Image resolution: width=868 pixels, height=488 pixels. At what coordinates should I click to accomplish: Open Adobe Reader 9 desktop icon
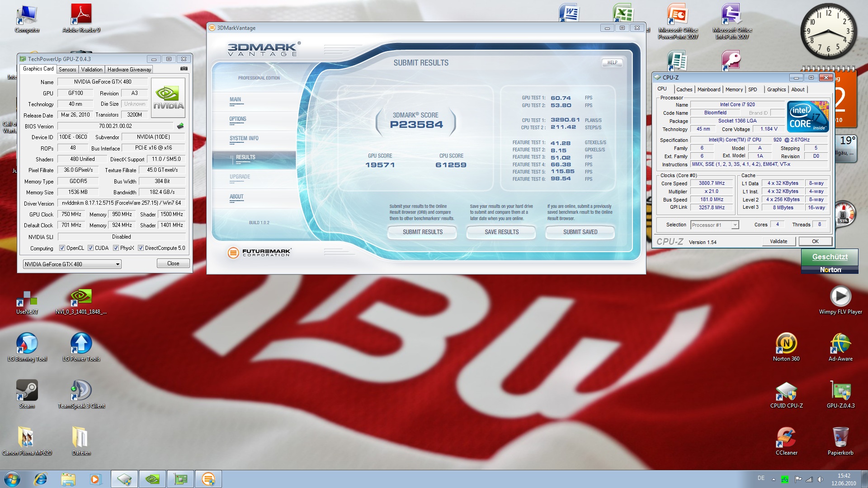pos(81,18)
